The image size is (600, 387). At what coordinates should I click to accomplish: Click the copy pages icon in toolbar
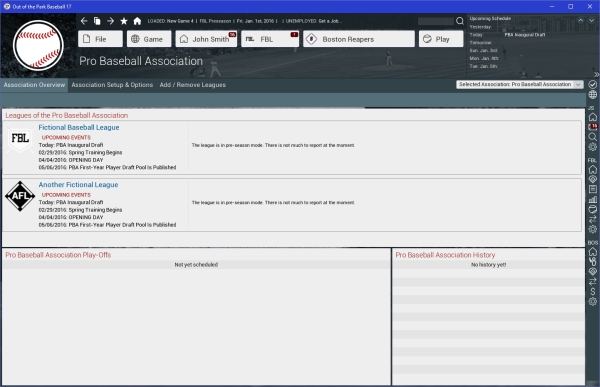[x=97, y=21]
